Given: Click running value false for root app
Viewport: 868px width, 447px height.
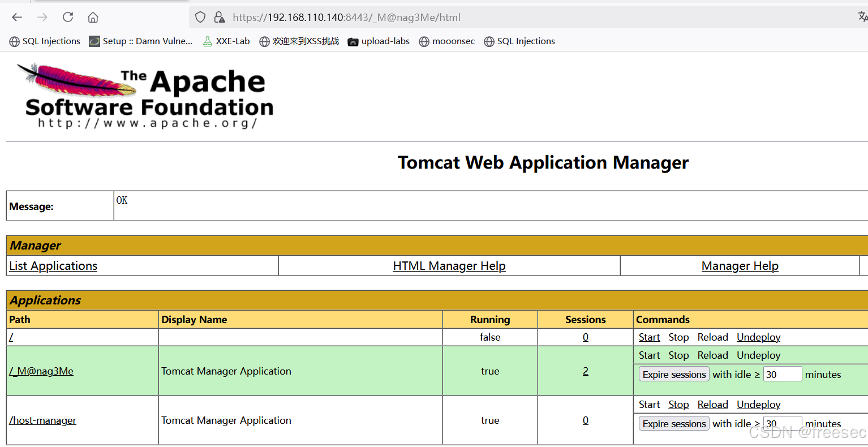Looking at the screenshot, I should (490, 337).
